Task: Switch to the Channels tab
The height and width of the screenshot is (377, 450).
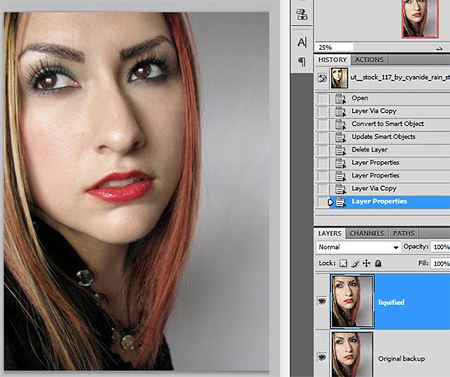Action: [367, 233]
